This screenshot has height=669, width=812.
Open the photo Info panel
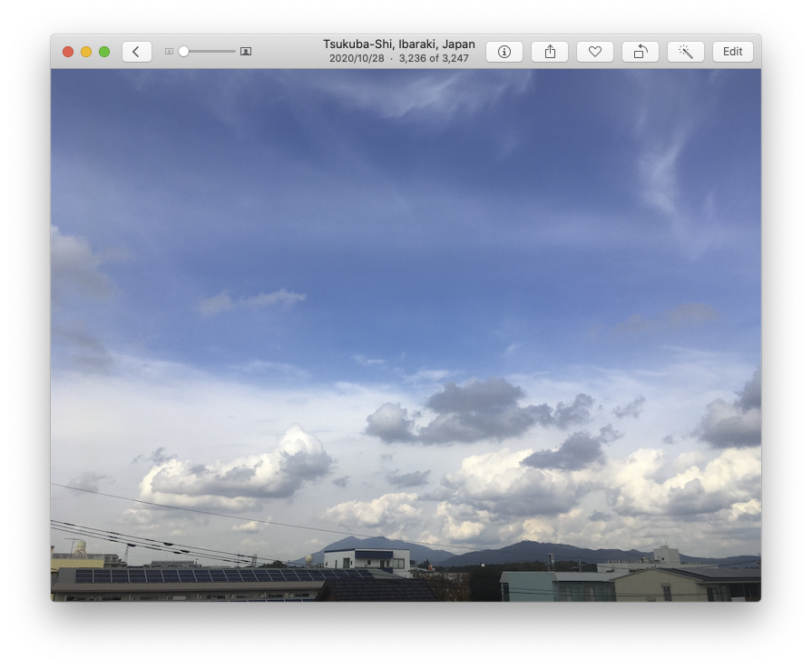click(504, 52)
